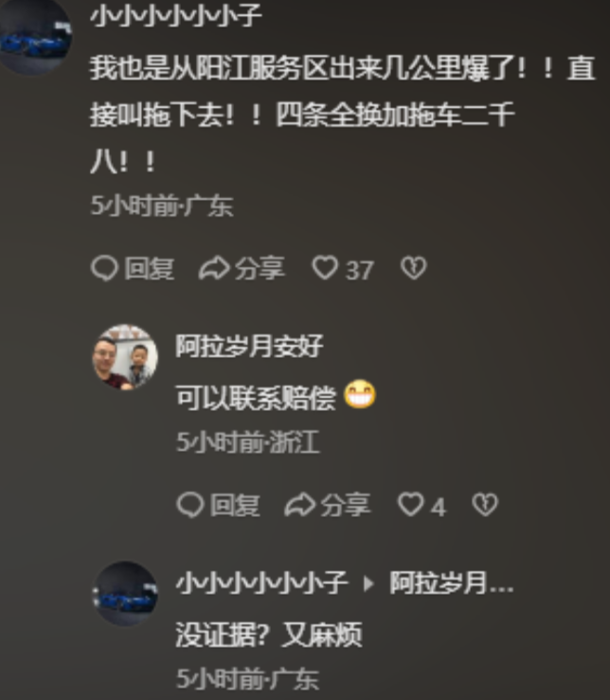Click username 阿拉岁月安好 on the reply
Screen dimensions: 610x700
pyautogui.click(x=249, y=346)
